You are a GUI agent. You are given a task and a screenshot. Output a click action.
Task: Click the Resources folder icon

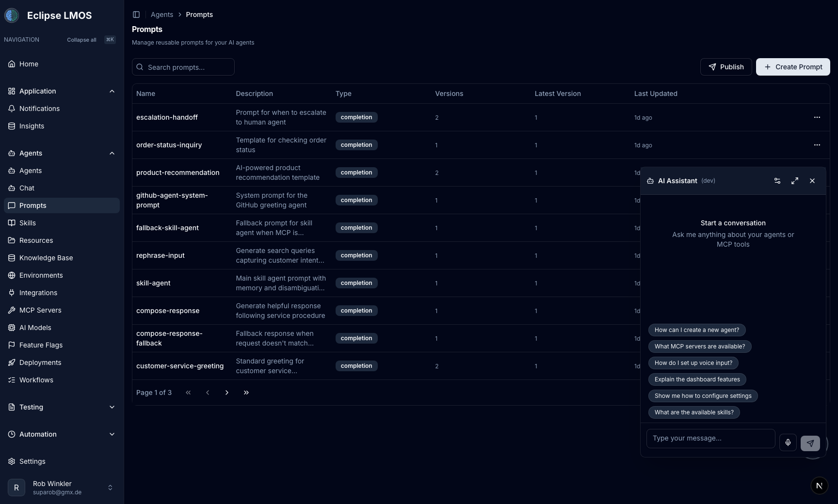pos(12,240)
